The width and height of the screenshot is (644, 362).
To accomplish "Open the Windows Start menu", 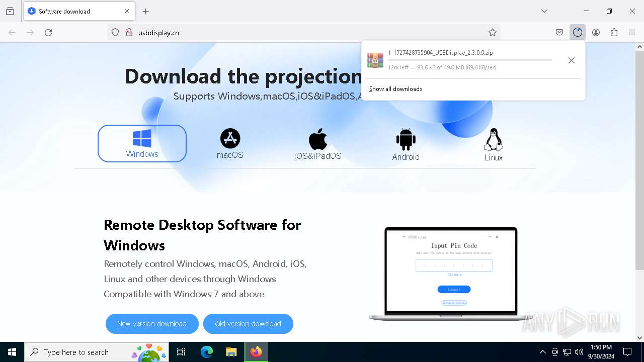I will 12,352.
